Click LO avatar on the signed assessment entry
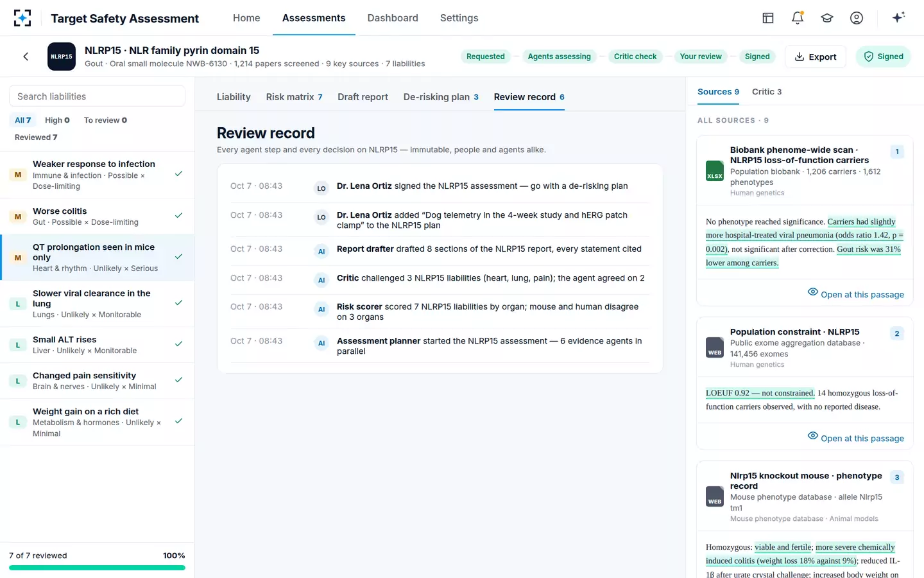Screen dimensions: 924x578 pos(321,188)
